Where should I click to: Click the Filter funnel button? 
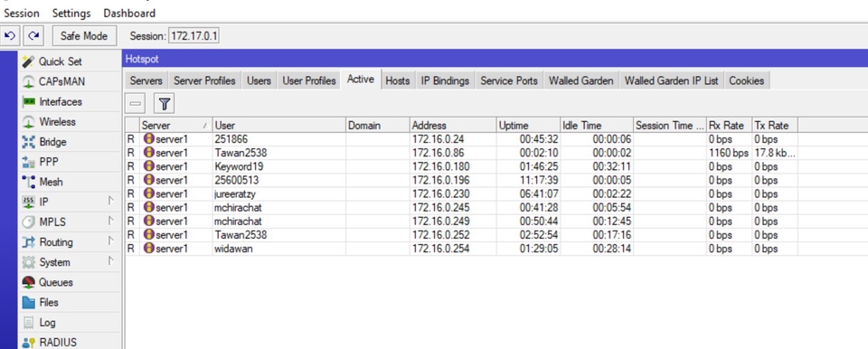(x=164, y=104)
